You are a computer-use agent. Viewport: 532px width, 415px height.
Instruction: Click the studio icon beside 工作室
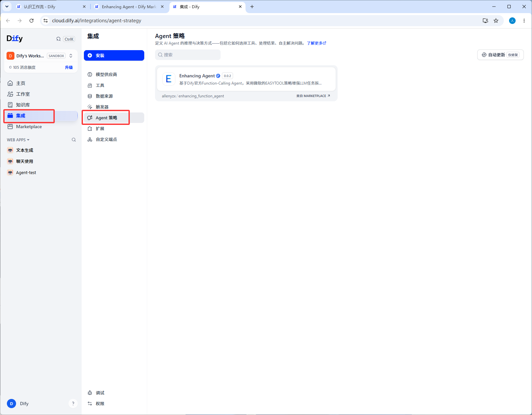click(x=10, y=94)
